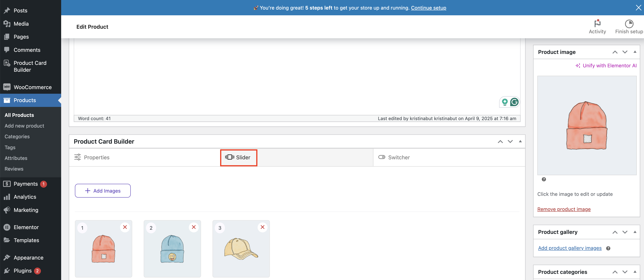Open the Finish setup progress icon
Image resolution: width=644 pixels, height=280 pixels.
tap(629, 24)
